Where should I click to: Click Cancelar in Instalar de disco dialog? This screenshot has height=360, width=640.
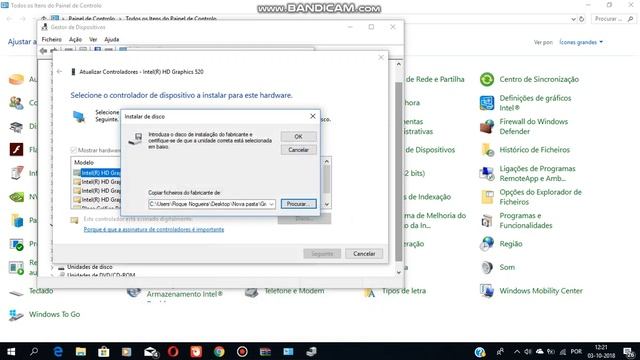[x=298, y=150]
